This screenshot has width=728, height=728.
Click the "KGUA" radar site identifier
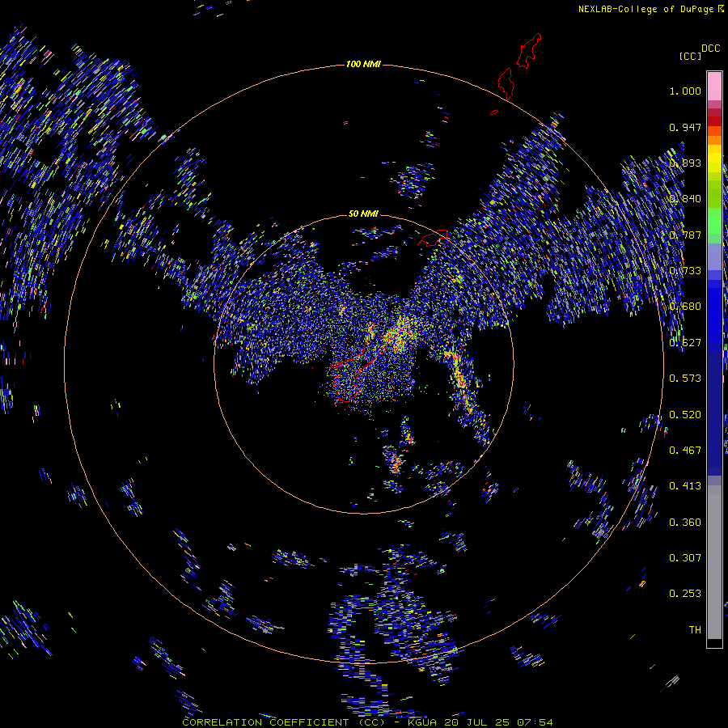coord(423,722)
